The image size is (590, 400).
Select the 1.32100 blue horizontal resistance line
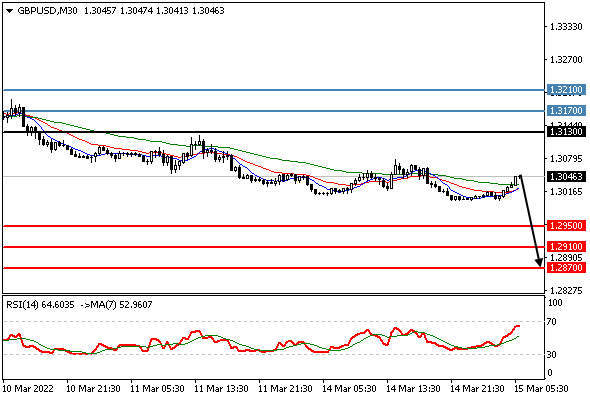(x=274, y=90)
